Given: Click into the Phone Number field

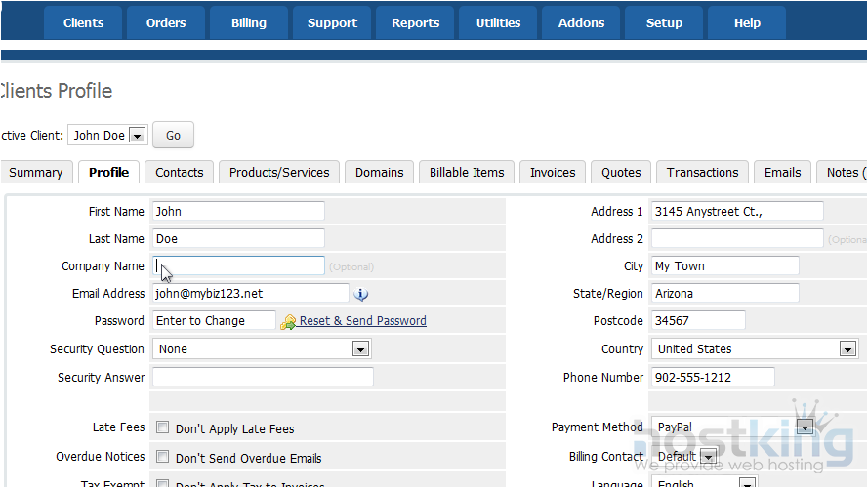Looking at the screenshot, I should (x=712, y=378).
